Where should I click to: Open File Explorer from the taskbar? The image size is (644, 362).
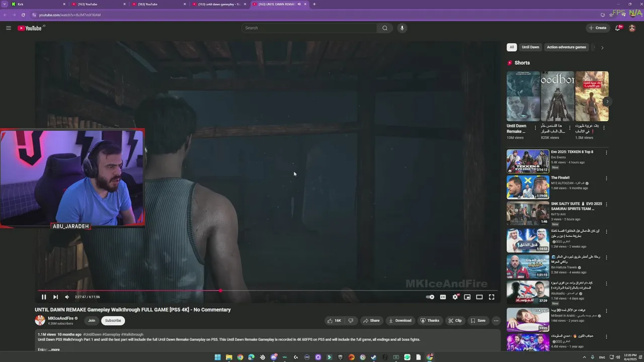tap(229, 357)
